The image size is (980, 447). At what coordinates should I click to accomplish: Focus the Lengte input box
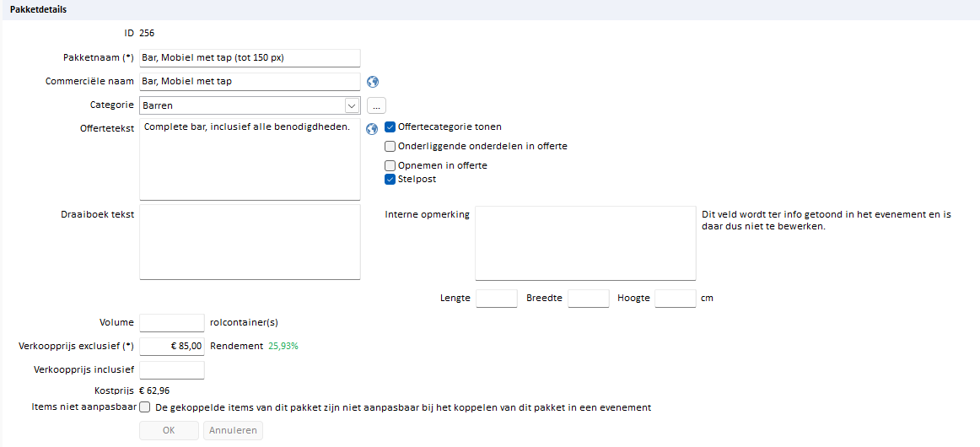tap(497, 299)
